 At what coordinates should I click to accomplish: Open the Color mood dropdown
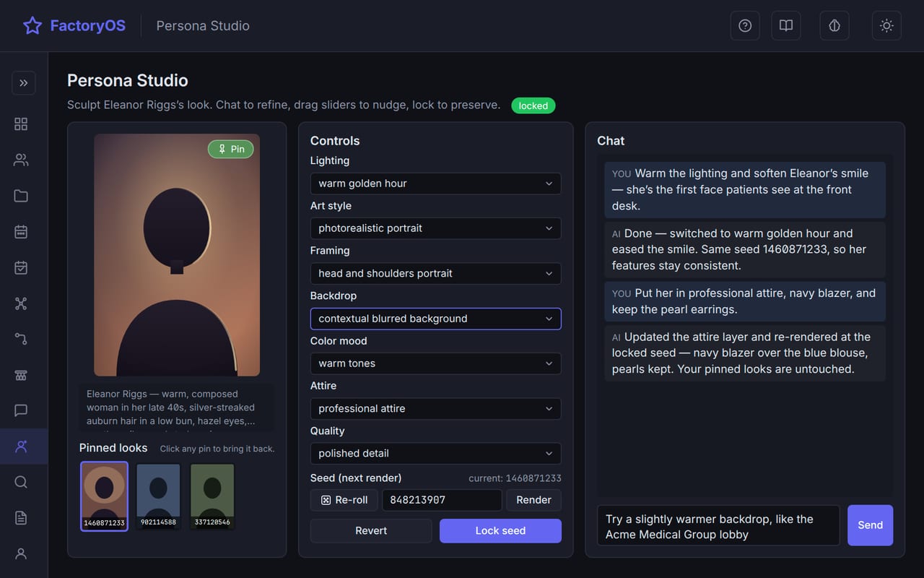[435, 363]
